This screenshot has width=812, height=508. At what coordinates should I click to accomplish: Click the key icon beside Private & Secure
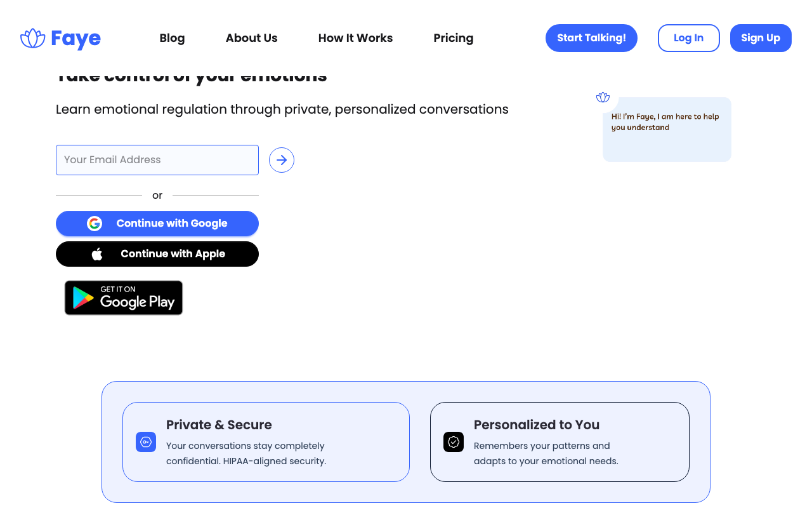coord(146,442)
